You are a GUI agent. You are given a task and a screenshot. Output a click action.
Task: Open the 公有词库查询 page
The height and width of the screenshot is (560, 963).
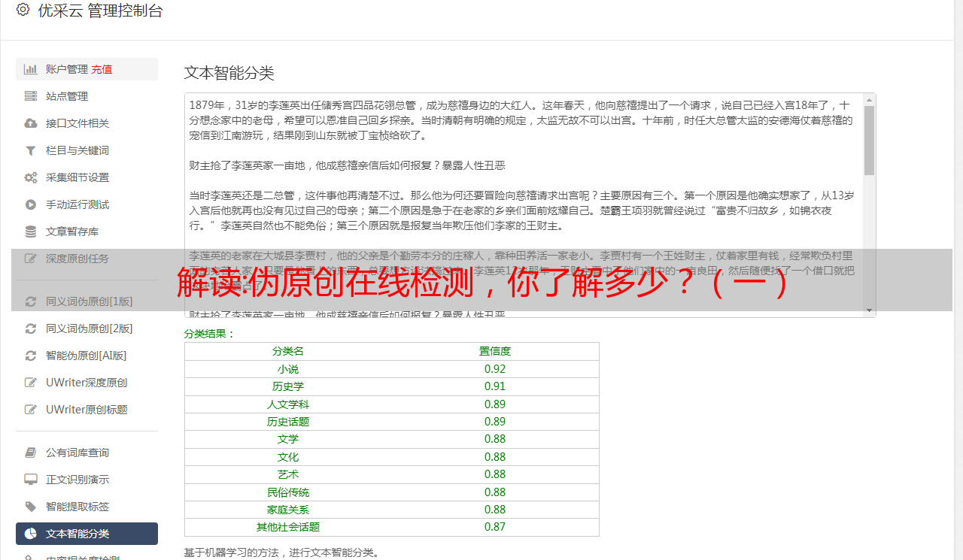pyautogui.click(x=77, y=453)
